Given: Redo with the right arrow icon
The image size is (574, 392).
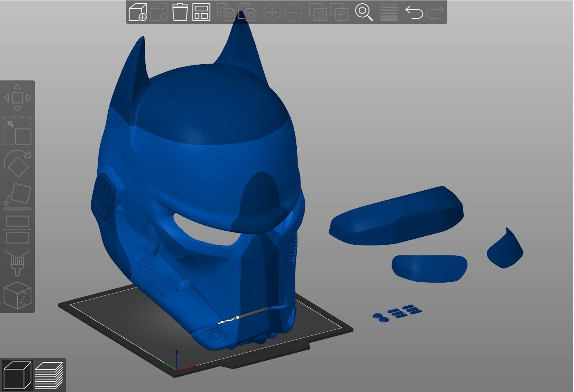Looking at the screenshot, I should pos(435,12).
